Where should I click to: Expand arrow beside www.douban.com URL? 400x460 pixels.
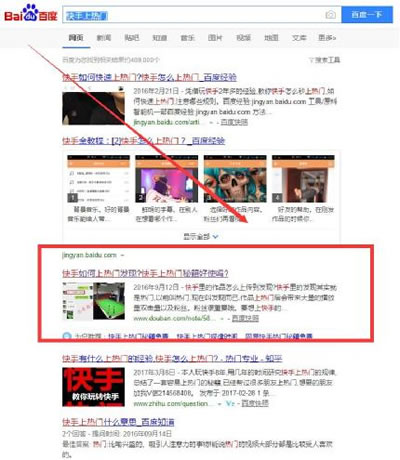coord(222,319)
